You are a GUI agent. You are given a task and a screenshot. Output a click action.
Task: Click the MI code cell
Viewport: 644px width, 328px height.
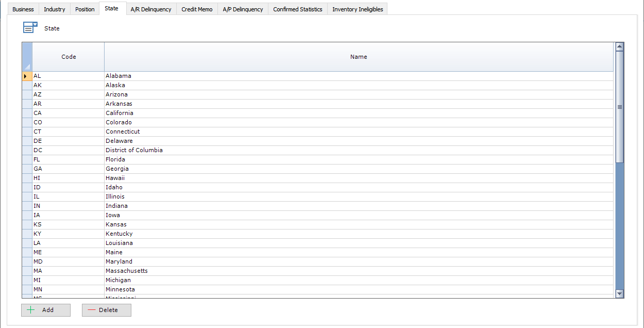[x=69, y=280]
